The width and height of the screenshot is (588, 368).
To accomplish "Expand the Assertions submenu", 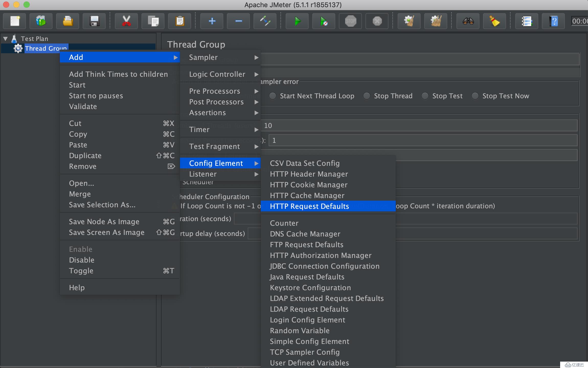I will 220,113.
